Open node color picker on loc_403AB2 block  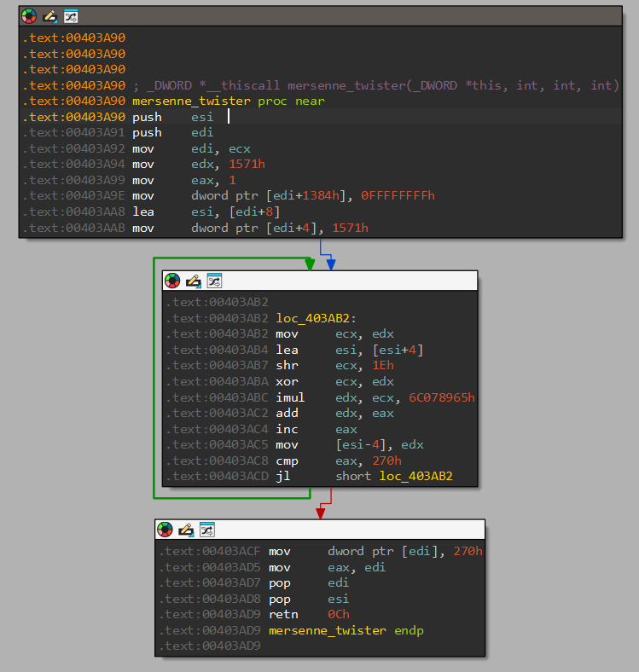coord(172,281)
